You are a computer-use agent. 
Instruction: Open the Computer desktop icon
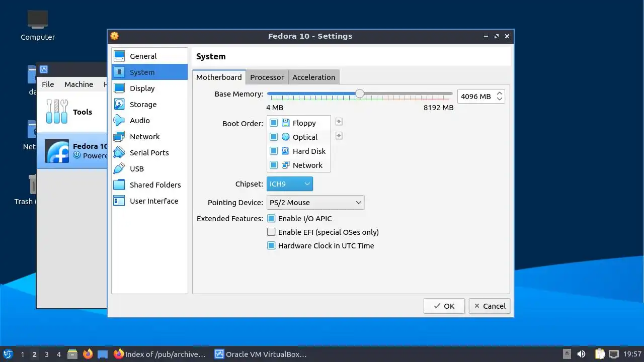click(x=38, y=25)
